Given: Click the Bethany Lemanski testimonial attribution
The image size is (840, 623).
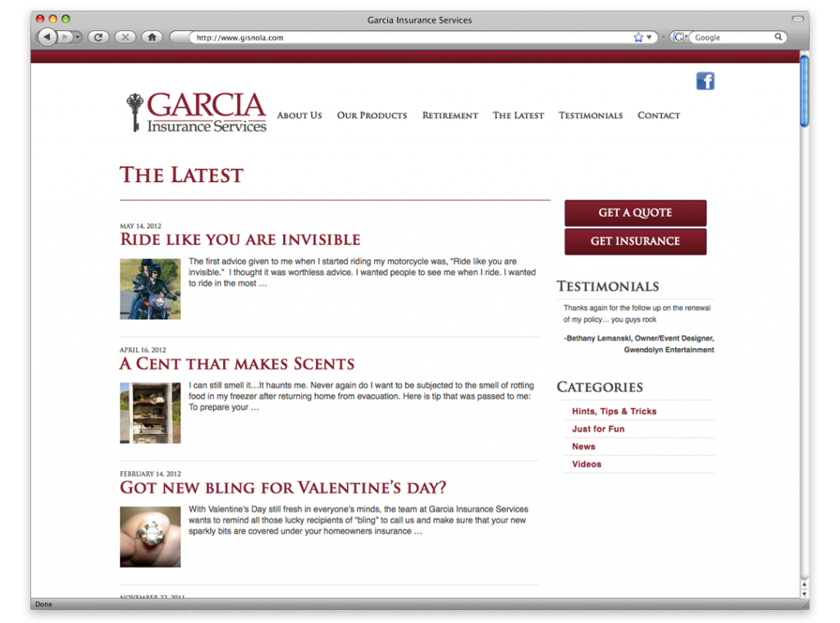Looking at the screenshot, I should pos(639,344).
